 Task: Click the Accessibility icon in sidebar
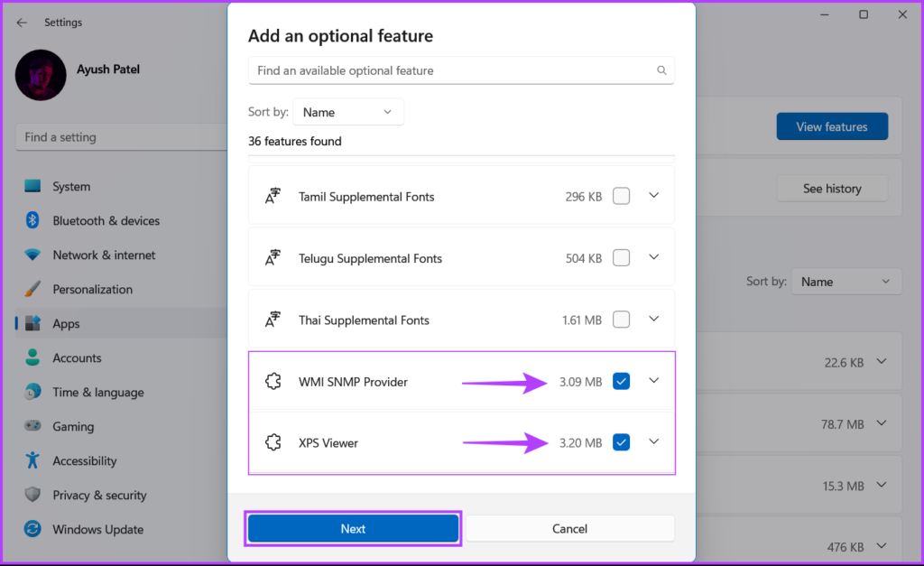[x=32, y=459]
